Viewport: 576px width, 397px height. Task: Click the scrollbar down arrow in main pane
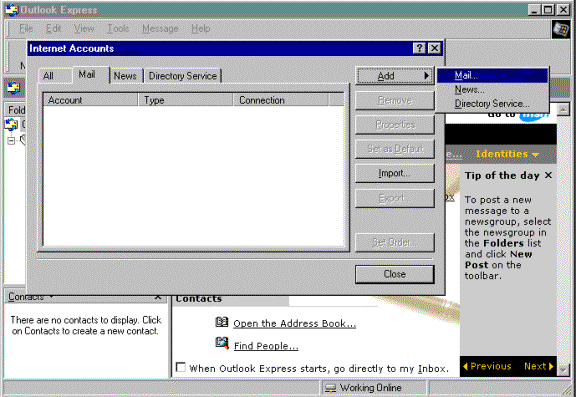point(563,370)
